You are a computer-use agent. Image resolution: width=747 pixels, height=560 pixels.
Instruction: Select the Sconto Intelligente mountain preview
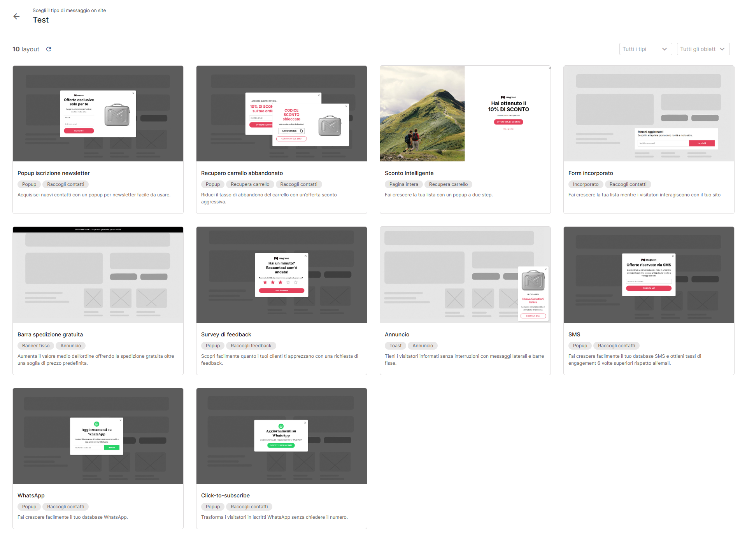[x=423, y=114]
